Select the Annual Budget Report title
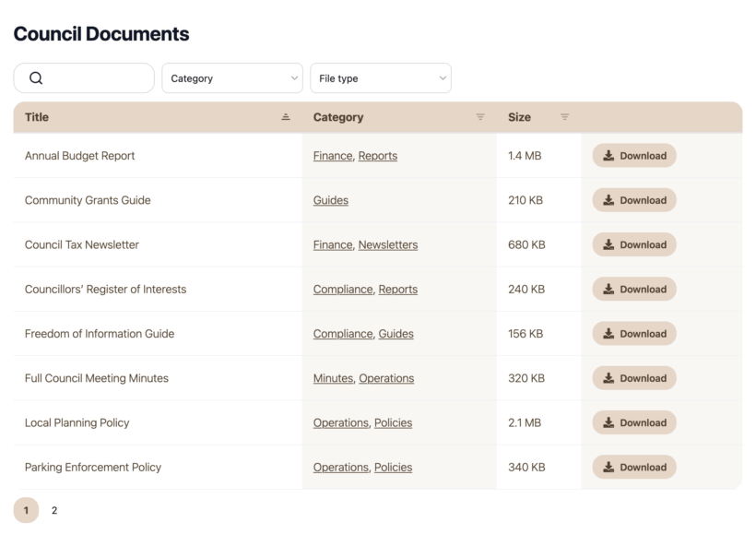 coord(80,156)
